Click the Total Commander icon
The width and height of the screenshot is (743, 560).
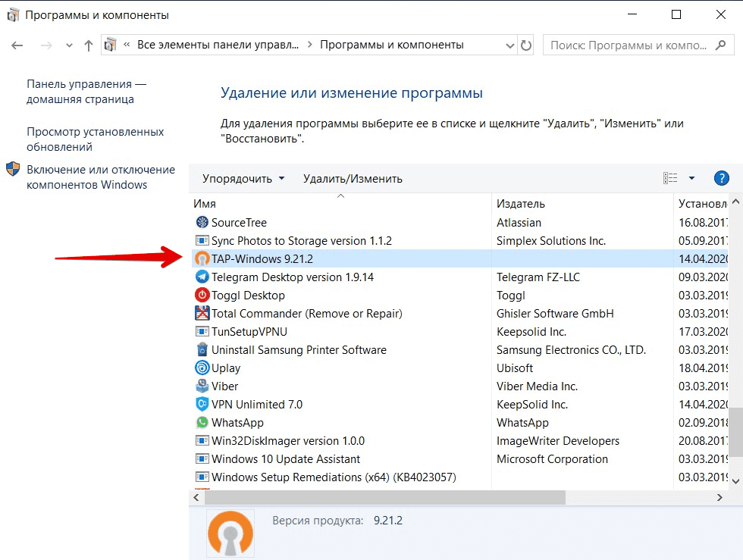pos(201,313)
